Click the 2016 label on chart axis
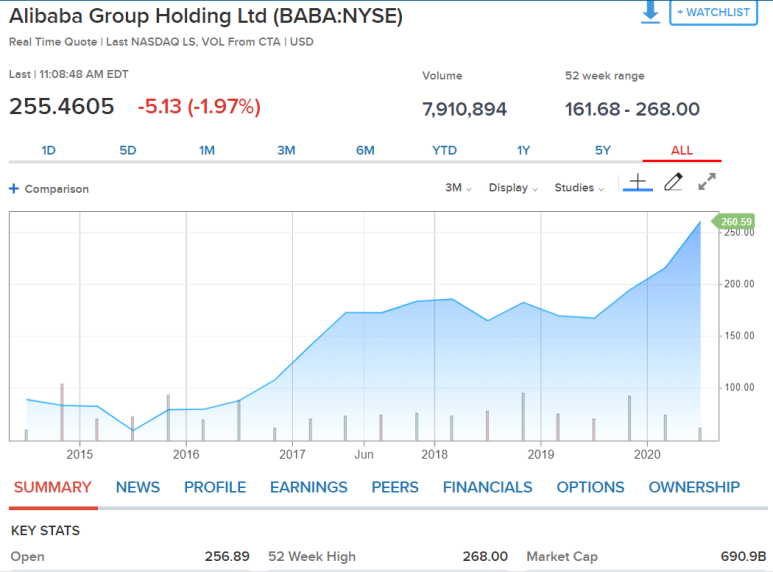This screenshot has height=572, width=773. point(186,454)
